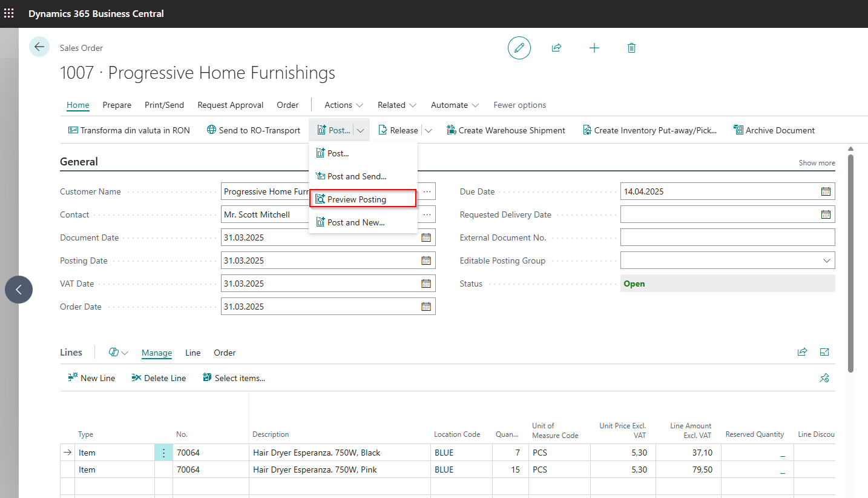
Task: Click the Description column header
Action: (271, 434)
